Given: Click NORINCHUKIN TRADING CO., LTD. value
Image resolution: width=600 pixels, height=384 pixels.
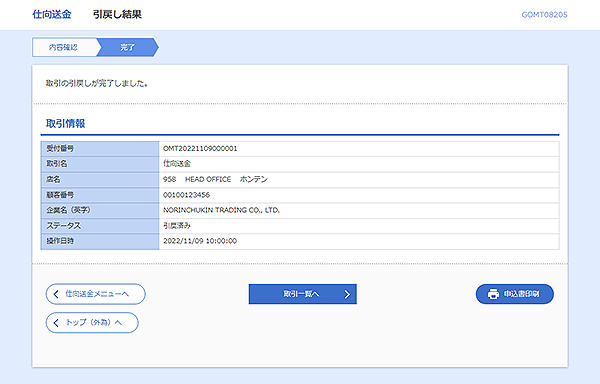Looking at the screenshot, I should click(x=221, y=210).
